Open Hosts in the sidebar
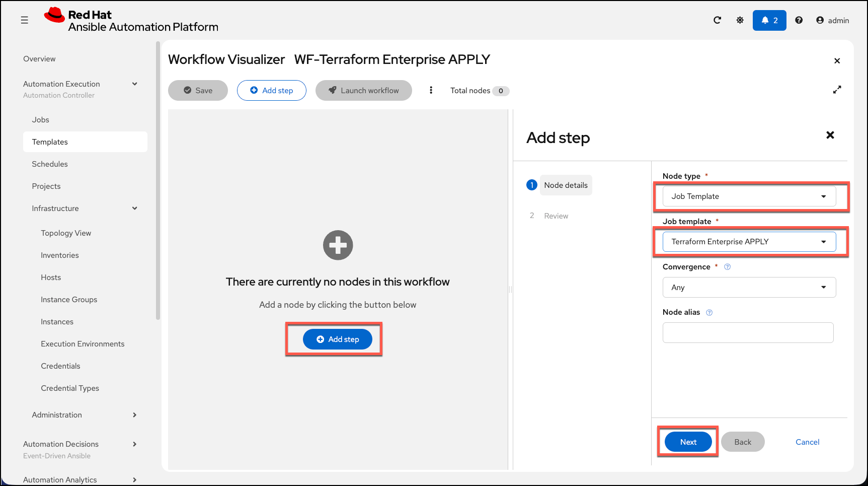This screenshot has width=868, height=486. click(51, 277)
